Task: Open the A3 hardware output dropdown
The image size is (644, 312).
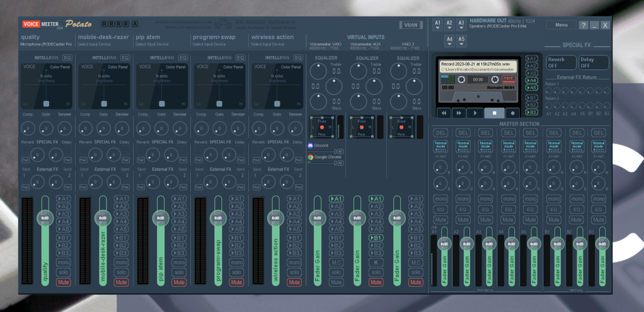Action: click(x=461, y=25)
